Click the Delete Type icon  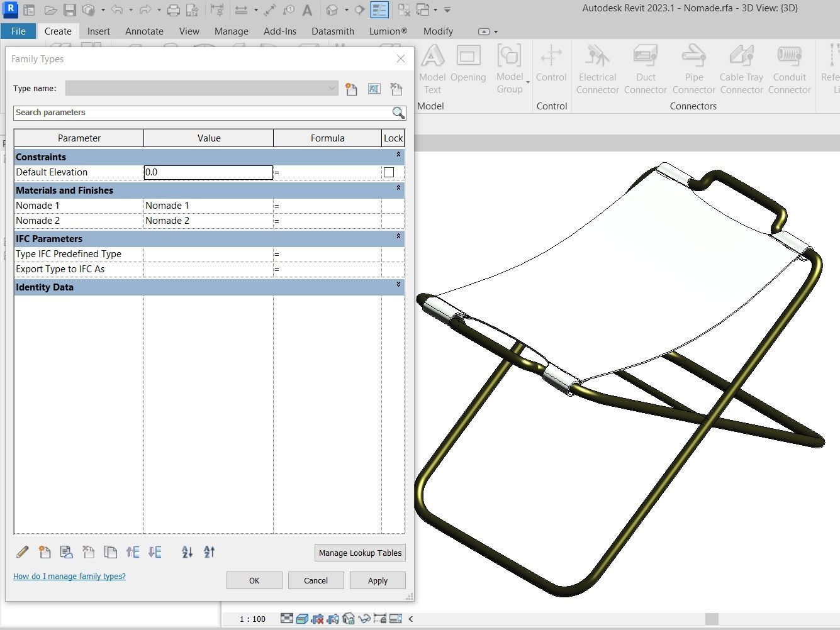[x=396, y=89]
